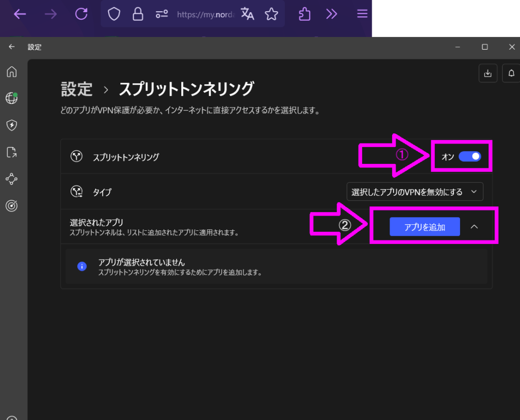Click the タイプ row icon
This screenshot has height=420, width=520.
coord(77,191)
